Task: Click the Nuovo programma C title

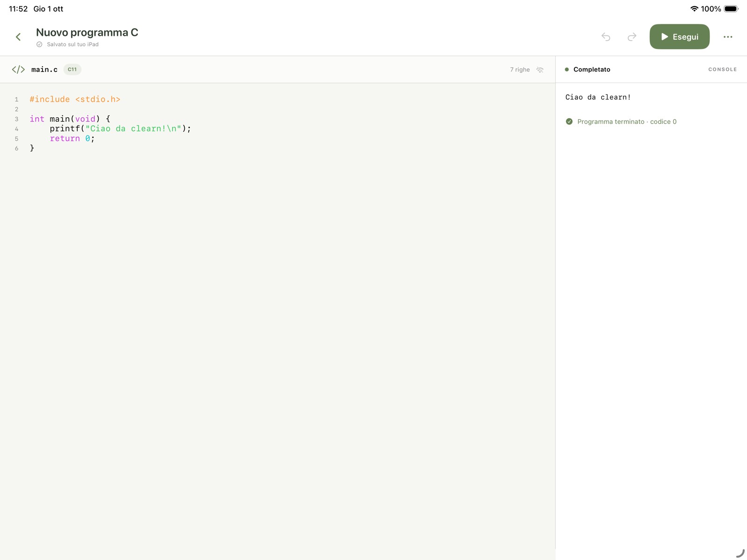Action: (87, 32)
